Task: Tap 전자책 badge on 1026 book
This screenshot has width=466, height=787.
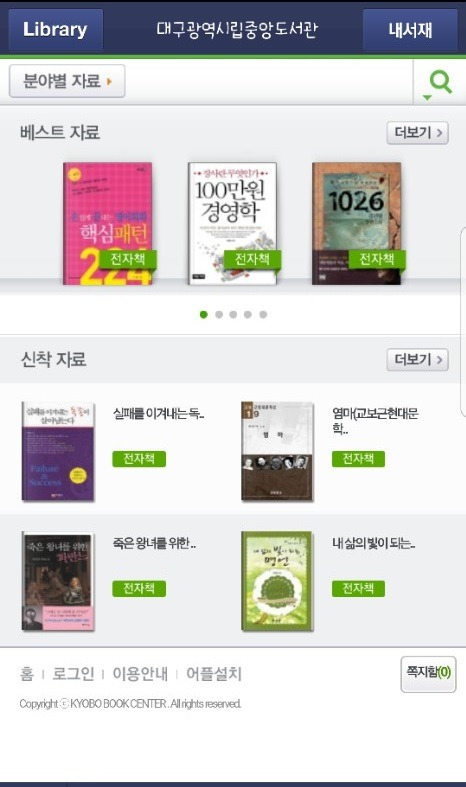Action: [377, 259]
